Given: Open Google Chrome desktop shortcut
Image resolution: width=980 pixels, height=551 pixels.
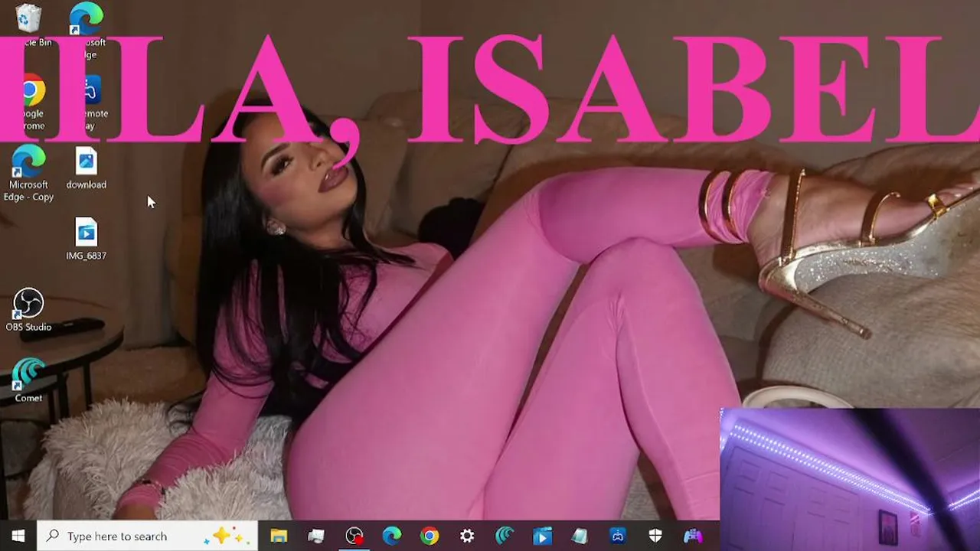Looking at the screenshot, I should [x=29, y=102].
